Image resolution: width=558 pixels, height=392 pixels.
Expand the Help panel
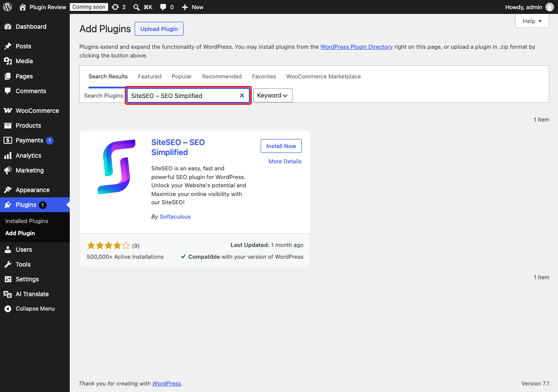(x=532, y=21)
